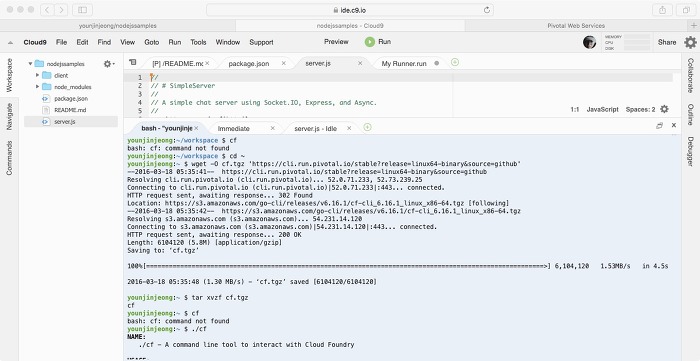
Task: Add a new console tab with the plus icon
Action: tap(367, 128)
